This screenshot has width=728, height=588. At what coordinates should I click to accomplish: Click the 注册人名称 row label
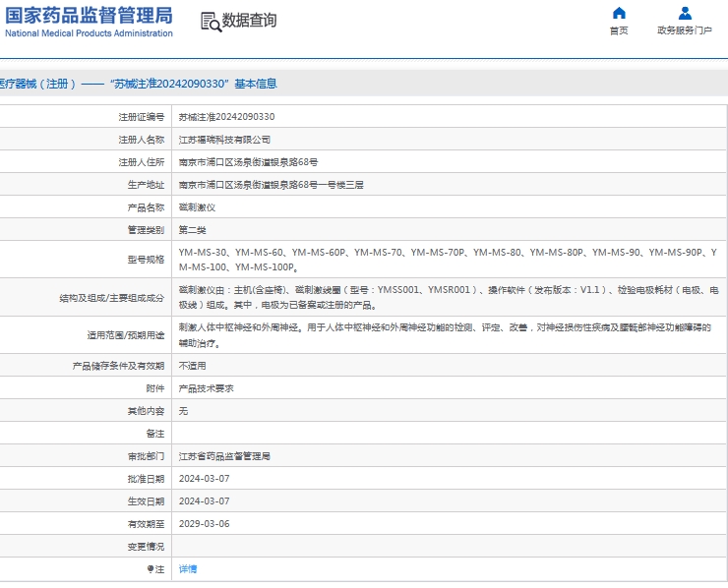tap(142, 140)
